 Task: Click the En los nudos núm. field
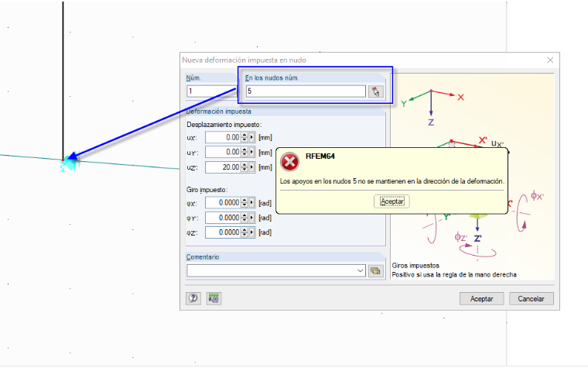tap(306, 91)
